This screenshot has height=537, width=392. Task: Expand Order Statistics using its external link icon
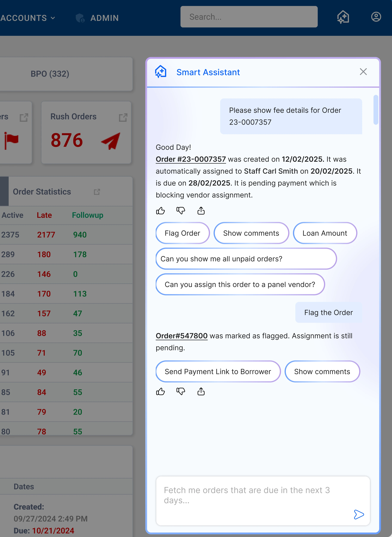(97, 192)
